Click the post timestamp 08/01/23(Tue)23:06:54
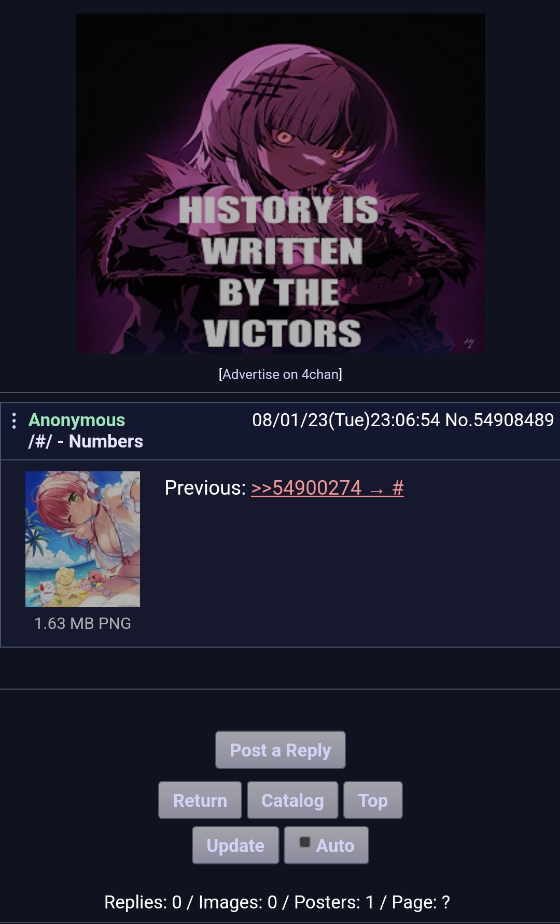The height and width of the screenshot is (924, 560). pos(346,420)
